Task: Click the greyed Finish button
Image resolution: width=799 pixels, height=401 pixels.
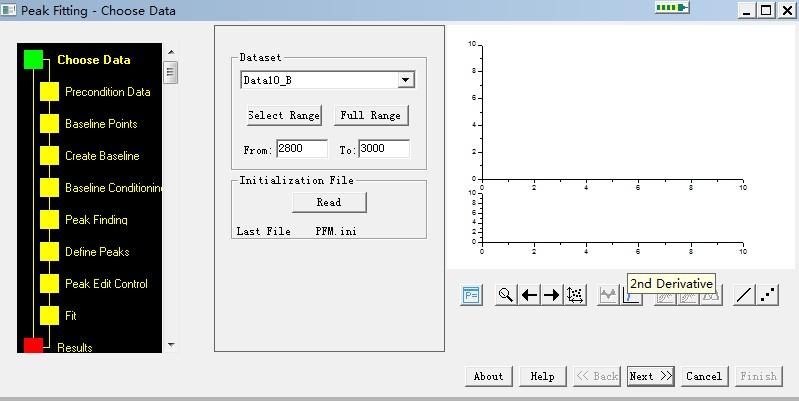Action: tap(759, 377)
